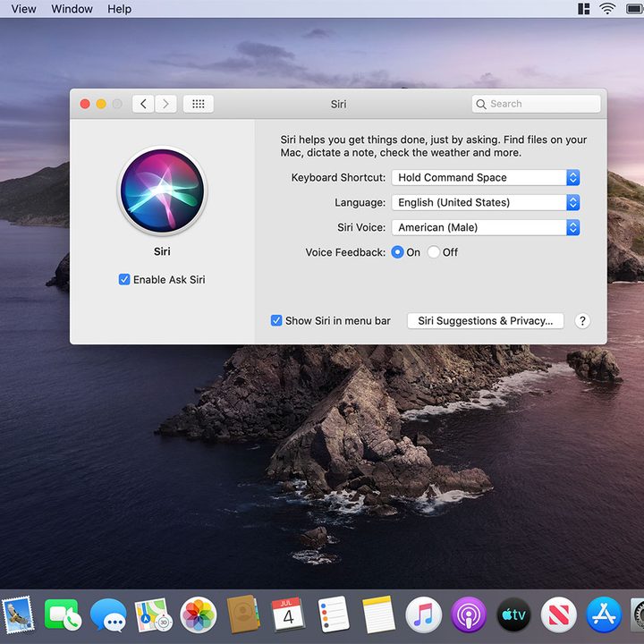Open Calendar showing JUL 4
The width and height of the screenshot is (644, 644).
point(288,614)
